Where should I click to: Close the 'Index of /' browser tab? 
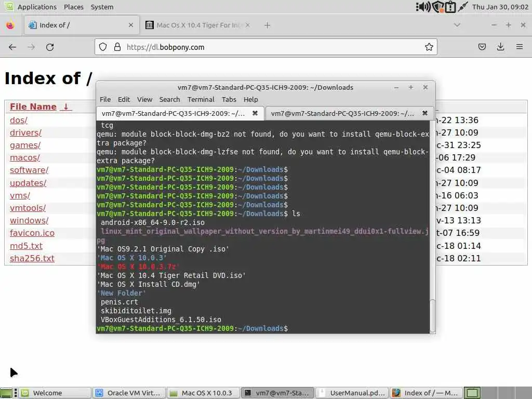pos(131,25)
